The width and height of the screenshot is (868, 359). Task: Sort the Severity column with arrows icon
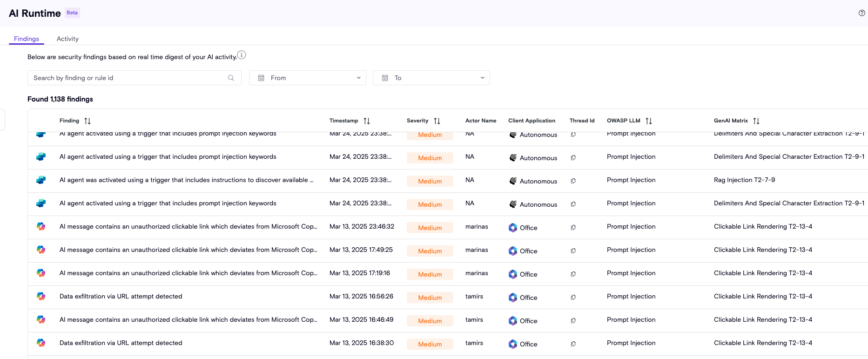[x=437, y=121]
